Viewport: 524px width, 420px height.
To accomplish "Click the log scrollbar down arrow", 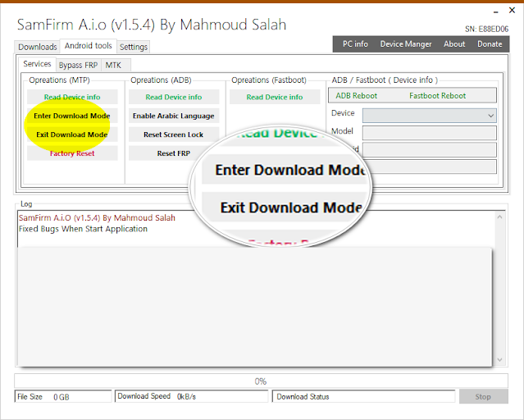I will 499,360.
